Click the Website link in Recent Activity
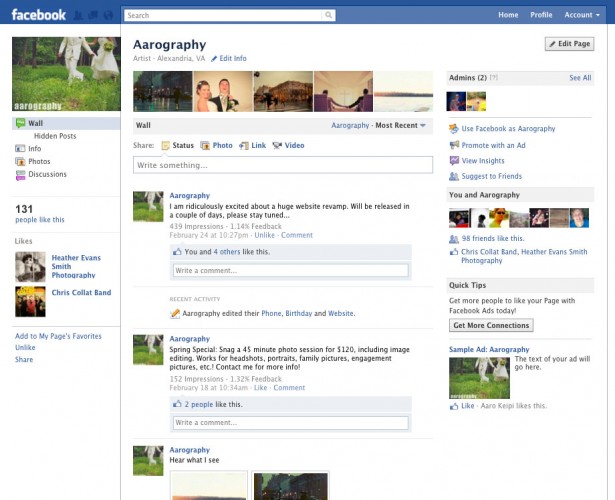 pyautogui.click(x=340, y=313)
